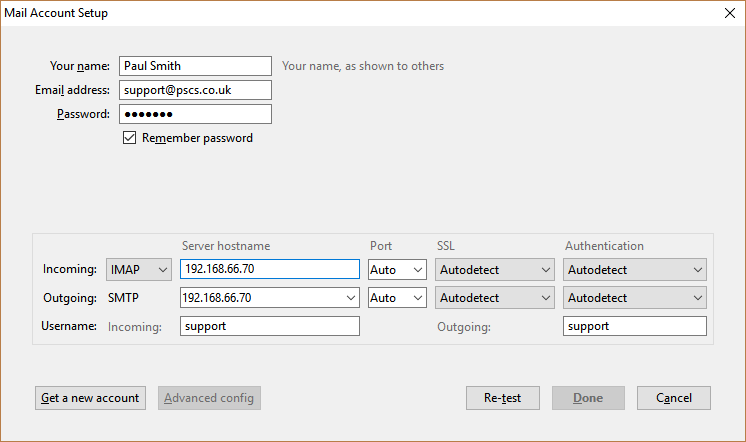Image resolution: width=746 pixels, height=442 pixels.
Task: Open the Outgoing SSL Autodetect dropdown
Action: [x=495, y=298]
